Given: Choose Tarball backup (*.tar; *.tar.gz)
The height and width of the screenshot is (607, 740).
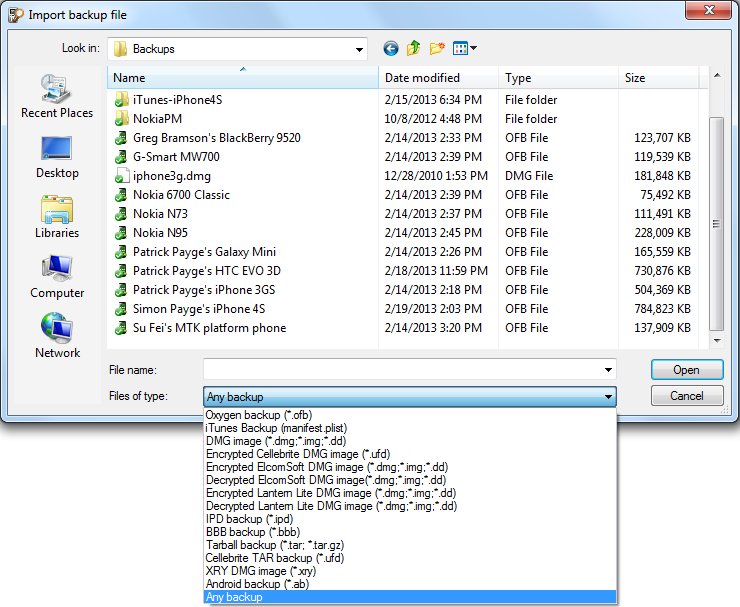Looking at the screenshot, I should click(x=410, y=545).
